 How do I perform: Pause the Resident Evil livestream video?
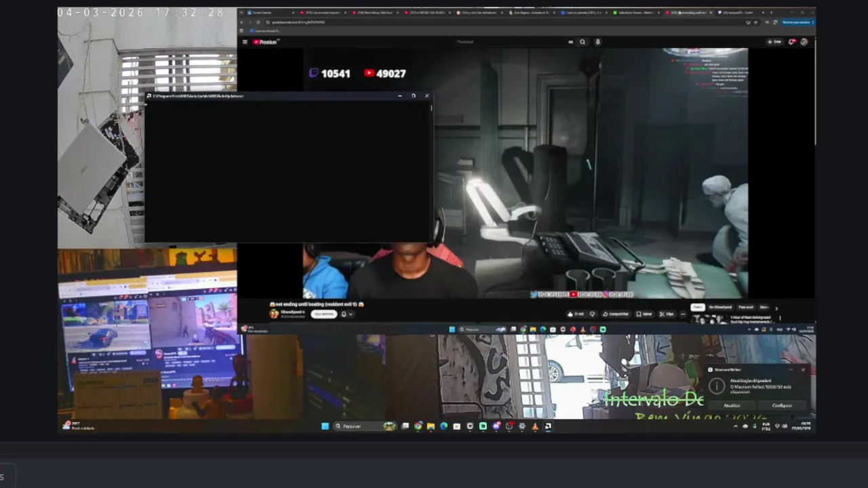click(526, 173)
